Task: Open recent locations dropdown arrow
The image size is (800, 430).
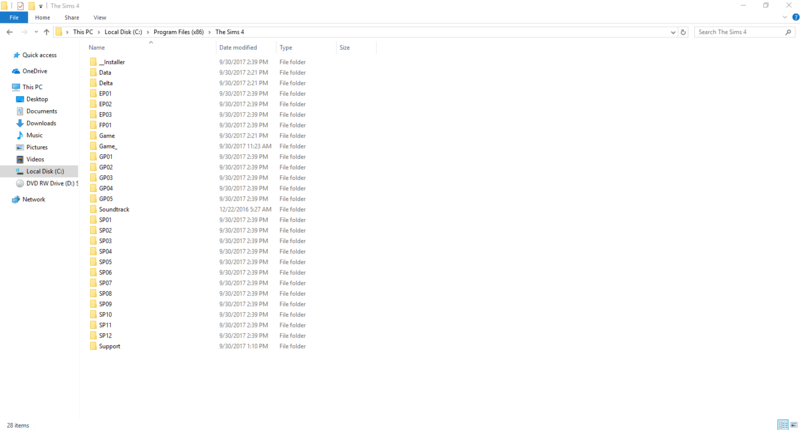Action: (x=36, y=32)
